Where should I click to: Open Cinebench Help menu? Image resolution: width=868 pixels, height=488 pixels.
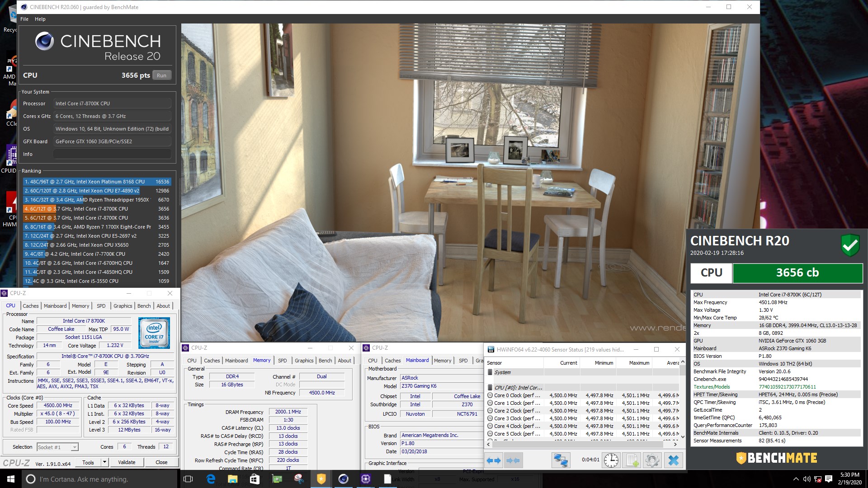(40, 19)
